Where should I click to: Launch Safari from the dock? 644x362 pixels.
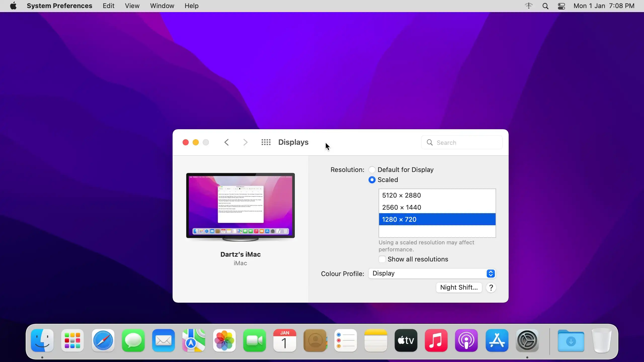coord(103,340)
